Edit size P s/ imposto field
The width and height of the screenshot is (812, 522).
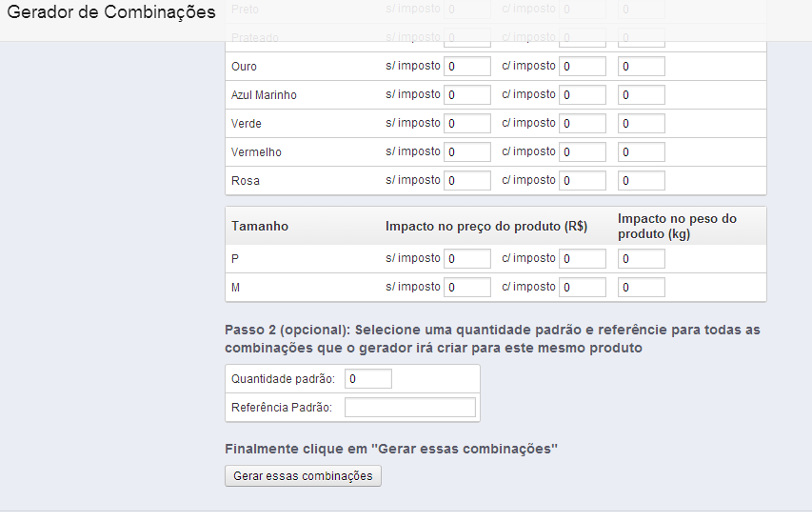467,259
